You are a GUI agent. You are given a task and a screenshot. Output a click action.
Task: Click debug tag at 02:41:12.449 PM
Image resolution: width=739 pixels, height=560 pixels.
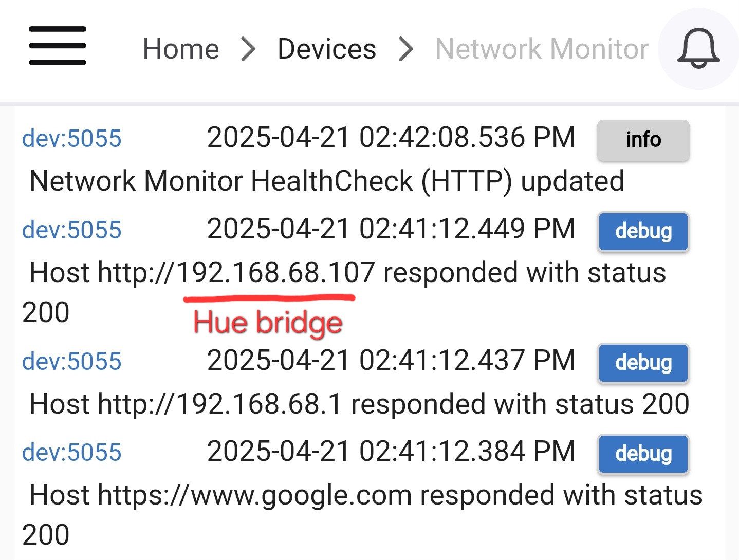click(643, 231)
